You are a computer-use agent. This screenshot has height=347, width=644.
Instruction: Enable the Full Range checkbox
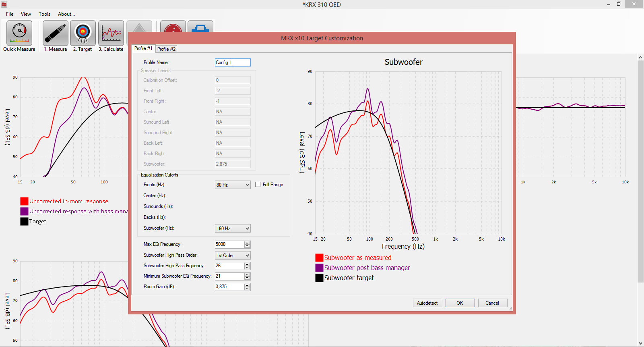pyautogui.click(x=258, y=185)
